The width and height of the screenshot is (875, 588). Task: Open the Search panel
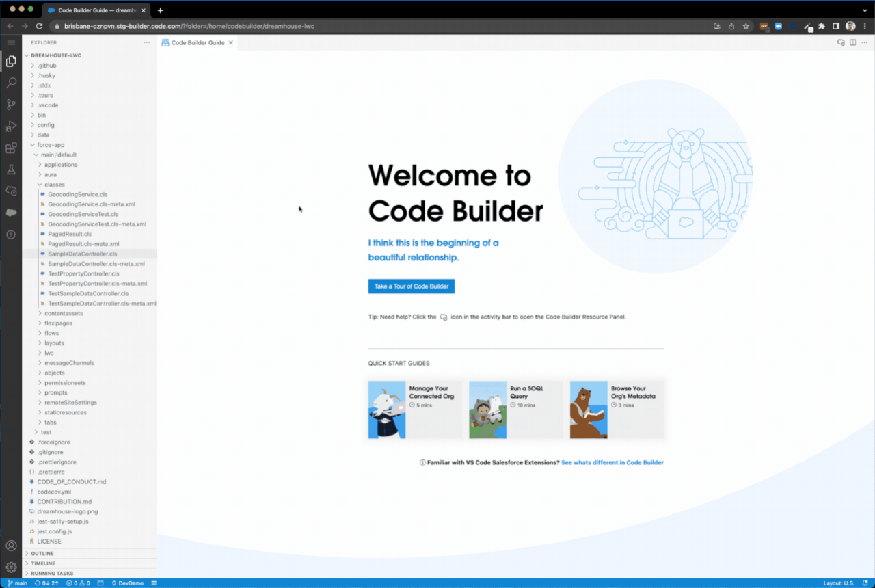pos(10,82)
